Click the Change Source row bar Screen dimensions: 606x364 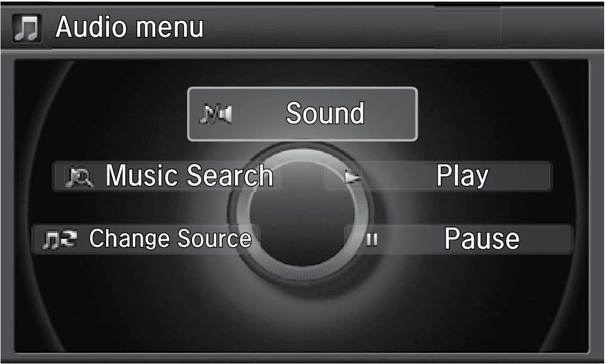tap(146, 239)
